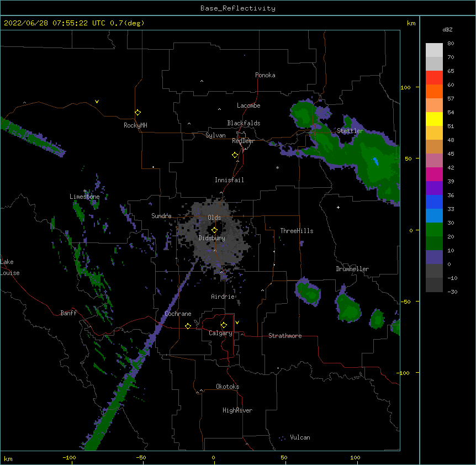Image resolution: width=476 pixels, height=465 pixels.
Task: Click the RedDeer city label
Action: (x=243, y=141)
